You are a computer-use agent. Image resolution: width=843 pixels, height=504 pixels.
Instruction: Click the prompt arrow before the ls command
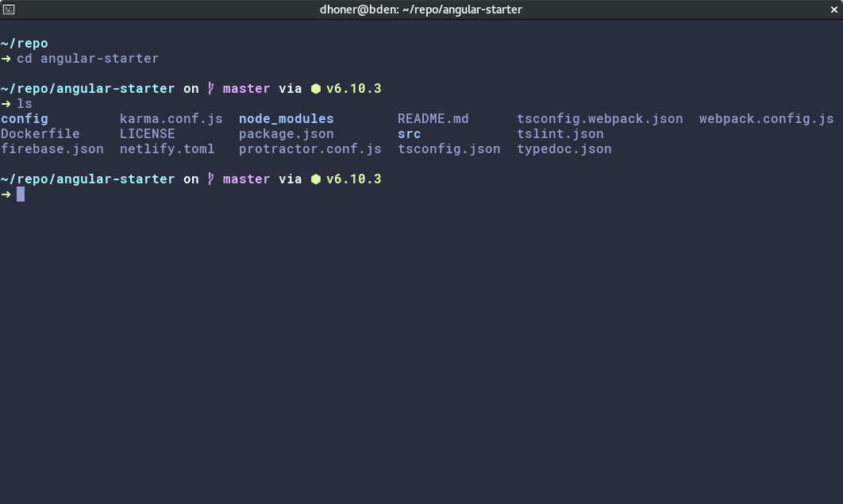(x=6, y=104)
